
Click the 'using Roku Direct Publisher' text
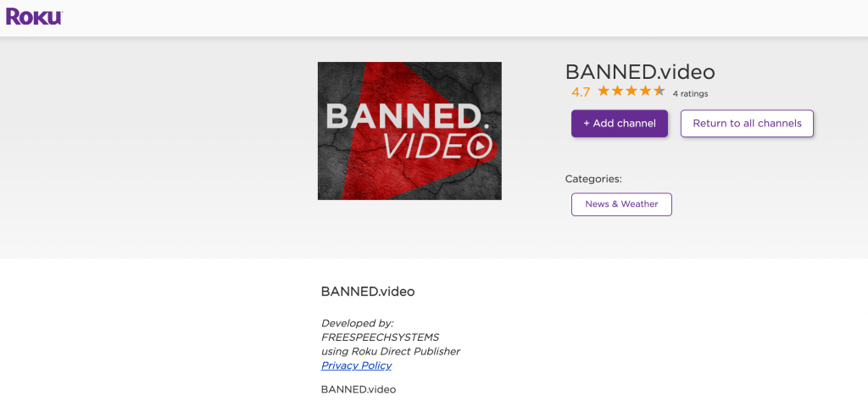(x=391, y=351)
